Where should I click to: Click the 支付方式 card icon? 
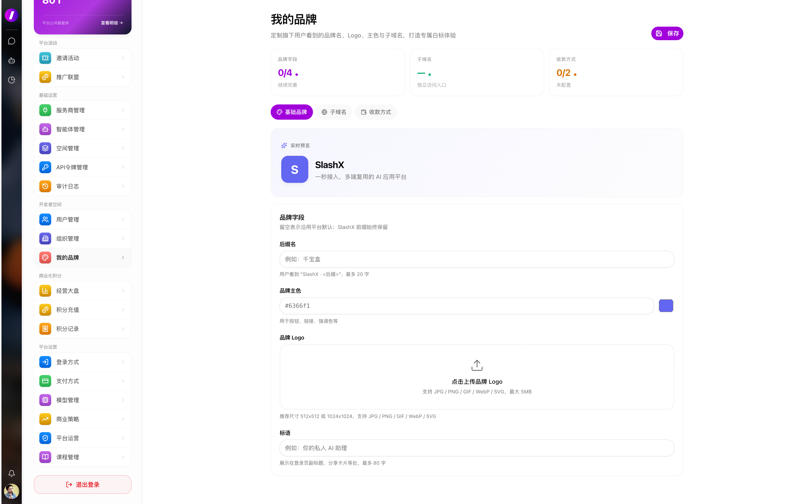tap(45, 381)
